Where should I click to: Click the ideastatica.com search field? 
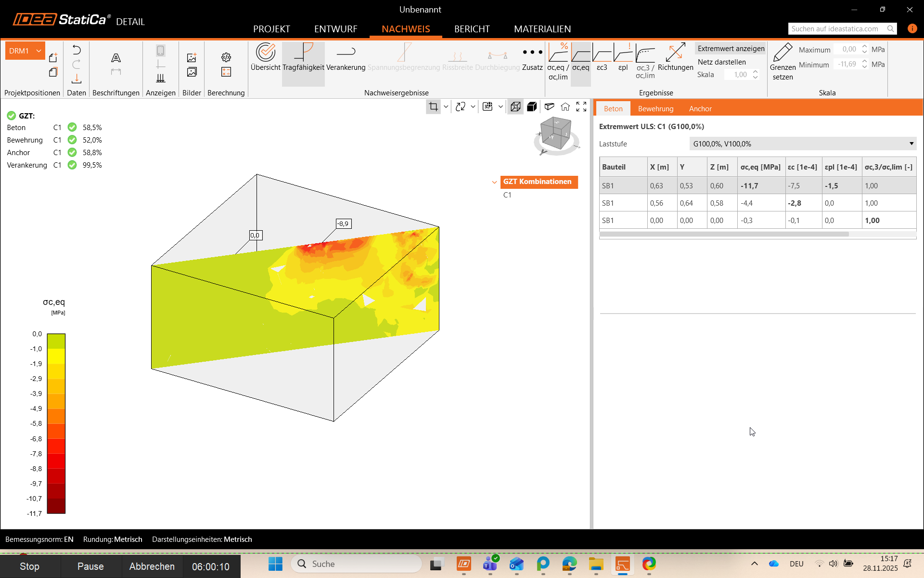coord(837,29)
